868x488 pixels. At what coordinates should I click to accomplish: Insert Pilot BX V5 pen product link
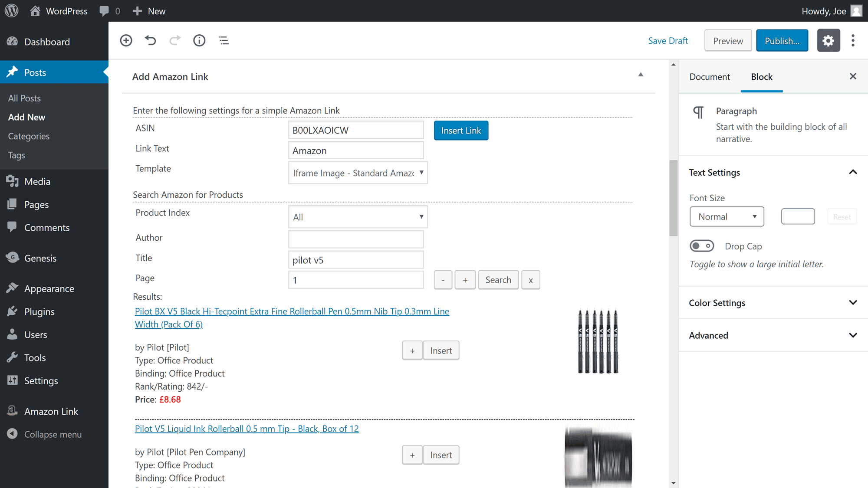[x=441, y=350]
